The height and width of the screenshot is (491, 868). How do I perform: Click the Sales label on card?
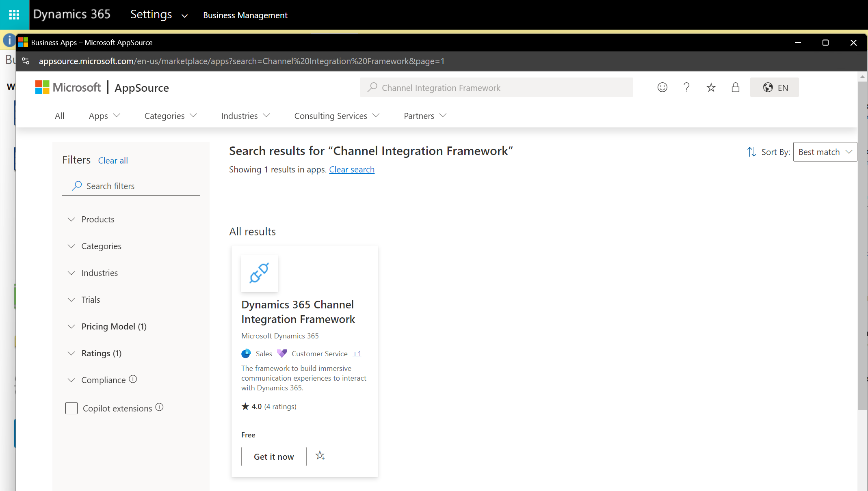(x=264, y=353)
